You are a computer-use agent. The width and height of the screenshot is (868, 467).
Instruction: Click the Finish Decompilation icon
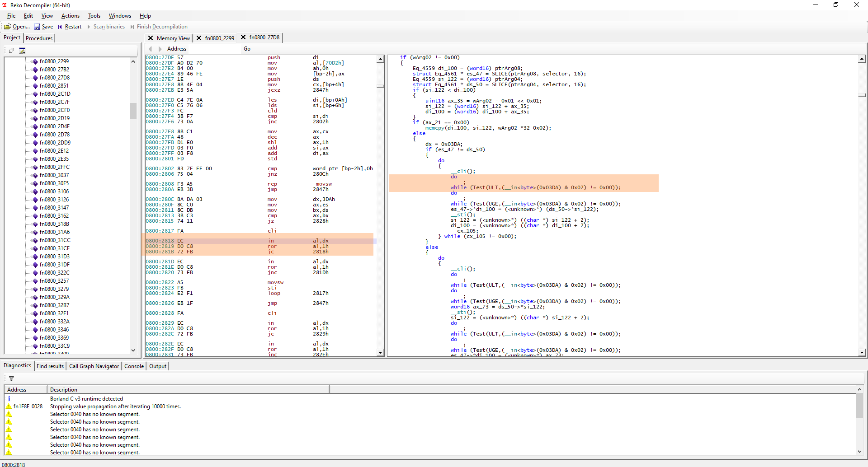pos(132,27)
